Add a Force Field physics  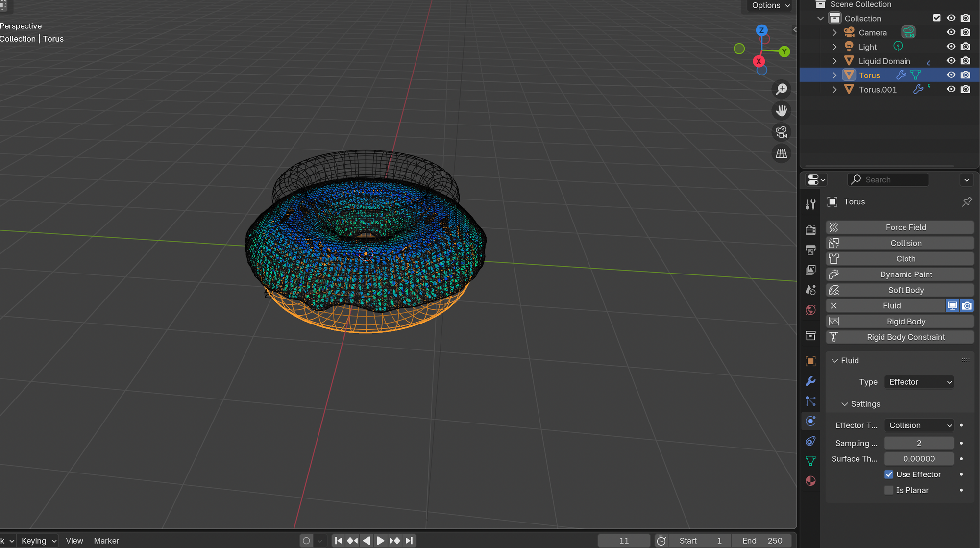tap(900, 227)
